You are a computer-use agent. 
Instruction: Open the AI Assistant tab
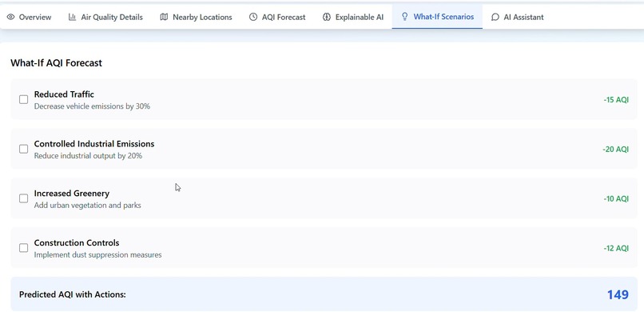[x=518, y=17]
